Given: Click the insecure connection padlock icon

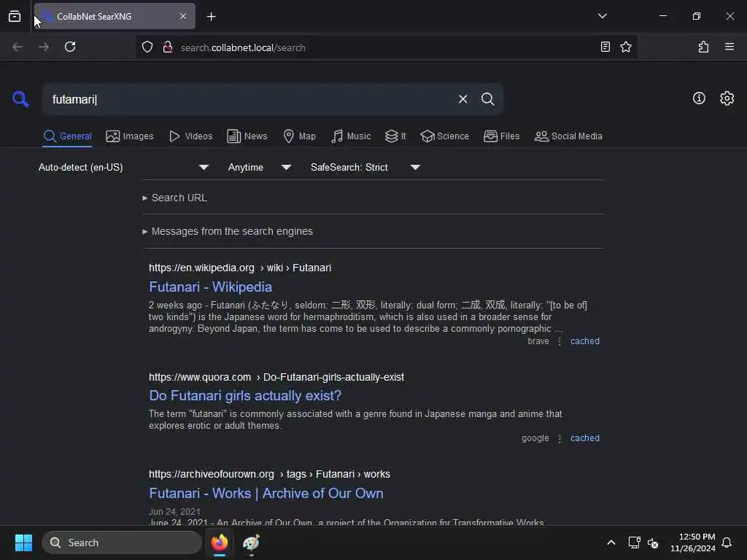Looking at the screenshot, I should click(x=167, y=47).
